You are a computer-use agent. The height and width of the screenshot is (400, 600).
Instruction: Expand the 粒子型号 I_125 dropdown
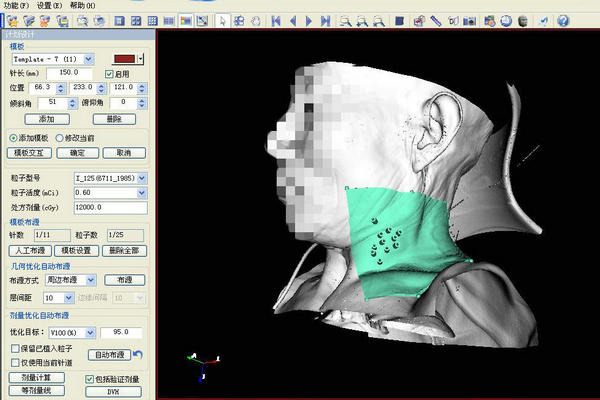pyautogui.click(x=137, y=177)
